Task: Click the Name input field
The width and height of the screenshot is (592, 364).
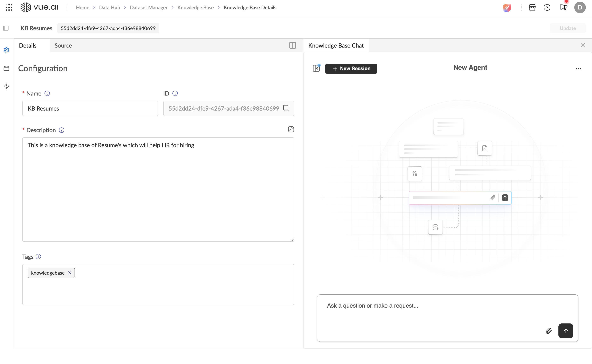Action: (90, 108)
